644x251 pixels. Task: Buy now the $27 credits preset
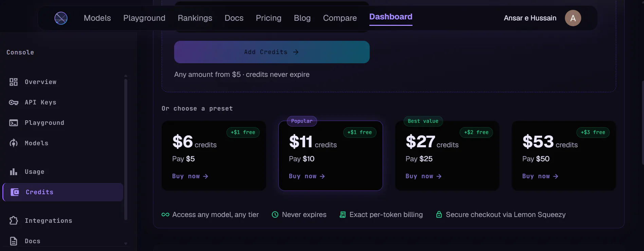pos(424,176)
